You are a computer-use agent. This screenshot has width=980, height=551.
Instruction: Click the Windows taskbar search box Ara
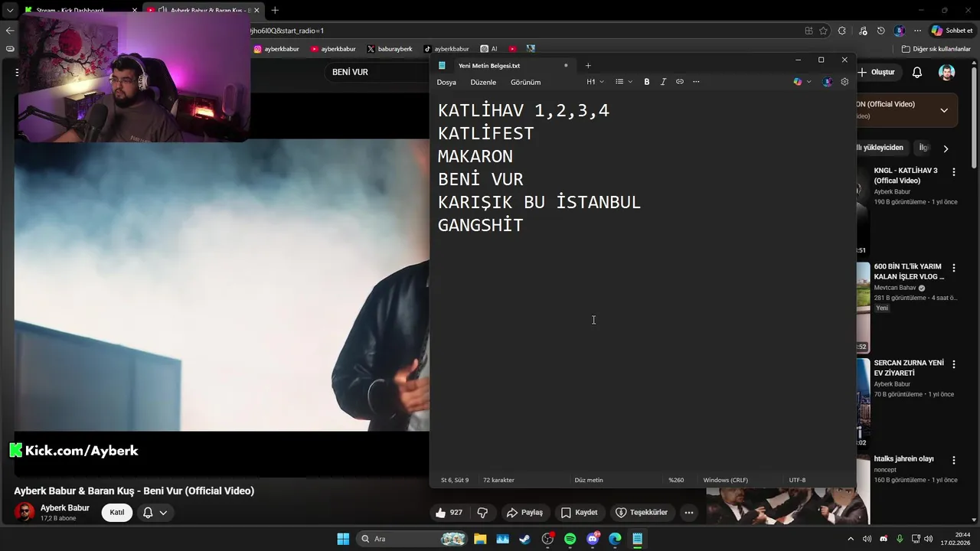(x=411, y=539)
